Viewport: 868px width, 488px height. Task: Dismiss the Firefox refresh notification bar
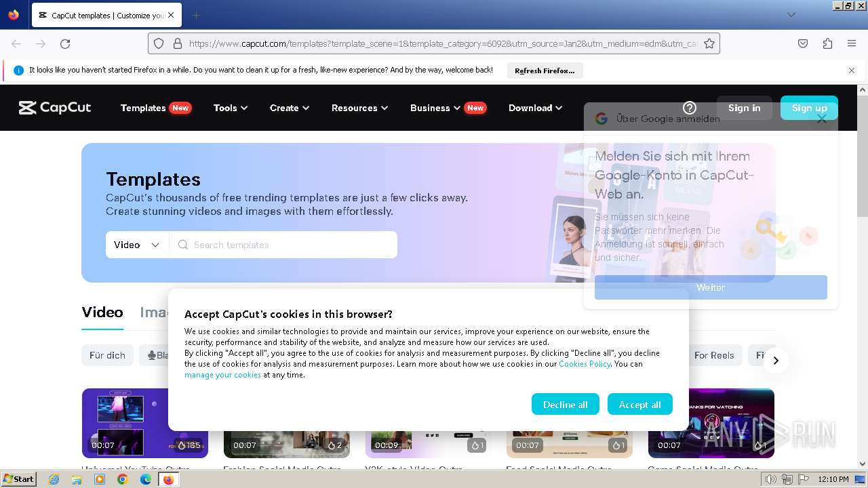(852, 70)
